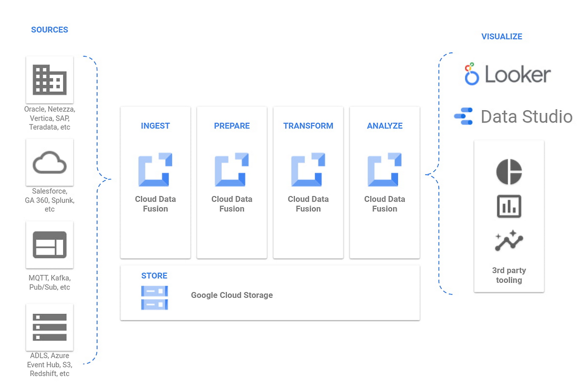Click 'Cloud Data Fusion' text under INGEST

tap(155, 204)
